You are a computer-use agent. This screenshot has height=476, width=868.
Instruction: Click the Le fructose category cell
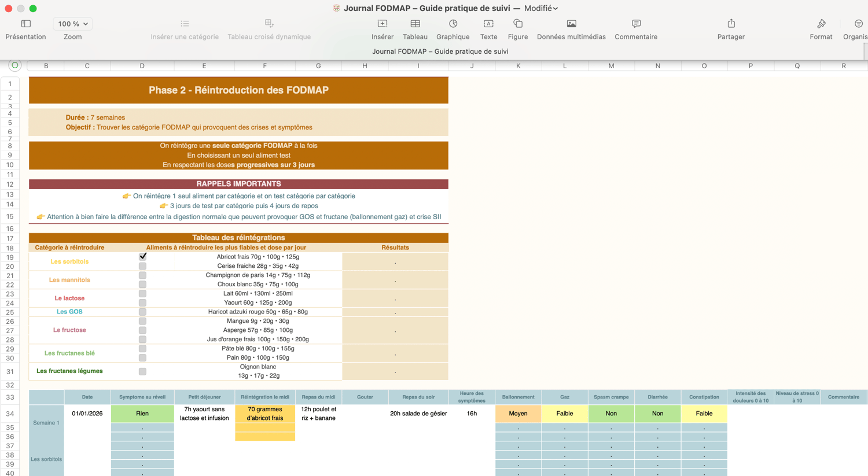pyautogui.click(x=69, y=330)
